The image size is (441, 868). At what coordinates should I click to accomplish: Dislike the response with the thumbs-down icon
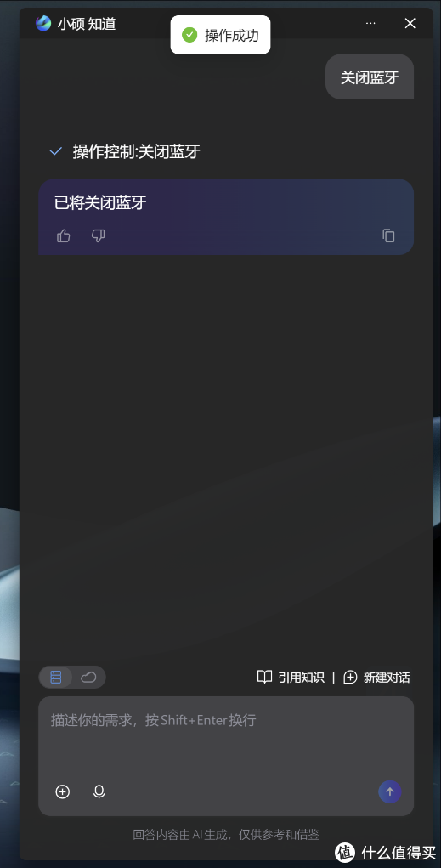coord(98,236)
